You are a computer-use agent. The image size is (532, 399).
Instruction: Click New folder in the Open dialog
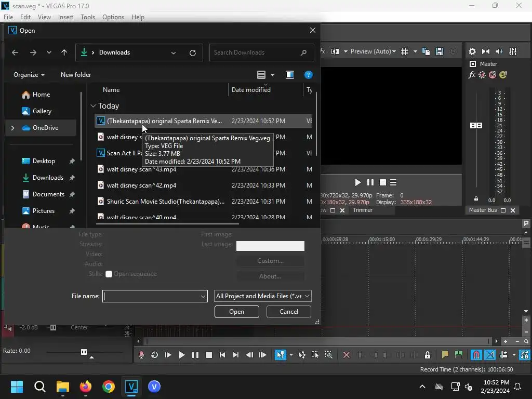tap(76, 75)
